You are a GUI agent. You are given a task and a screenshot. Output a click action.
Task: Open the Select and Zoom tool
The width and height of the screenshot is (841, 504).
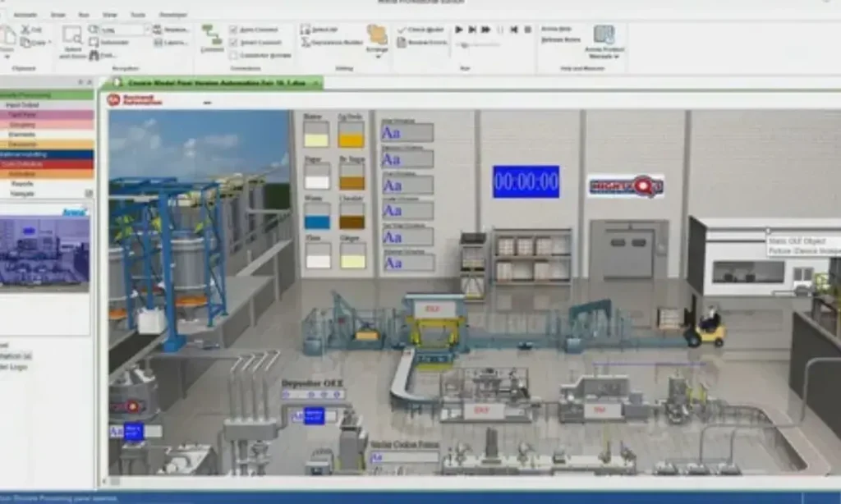click(72, 41)
